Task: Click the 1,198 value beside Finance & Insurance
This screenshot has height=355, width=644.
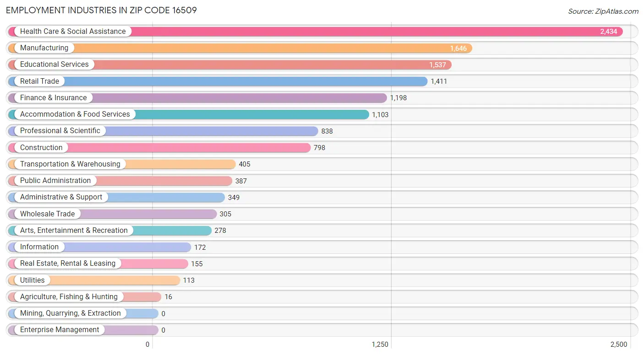Action: click(x=398, y=98)
